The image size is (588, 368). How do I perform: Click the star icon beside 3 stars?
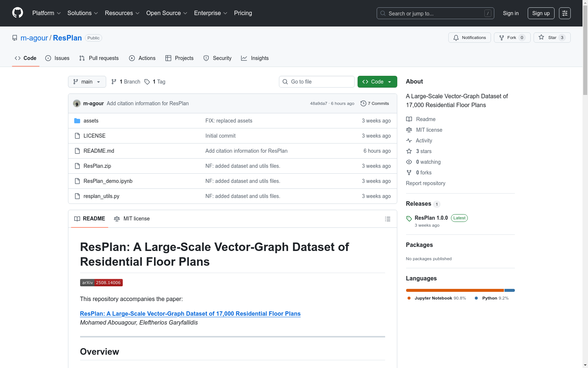click(409, 151)
